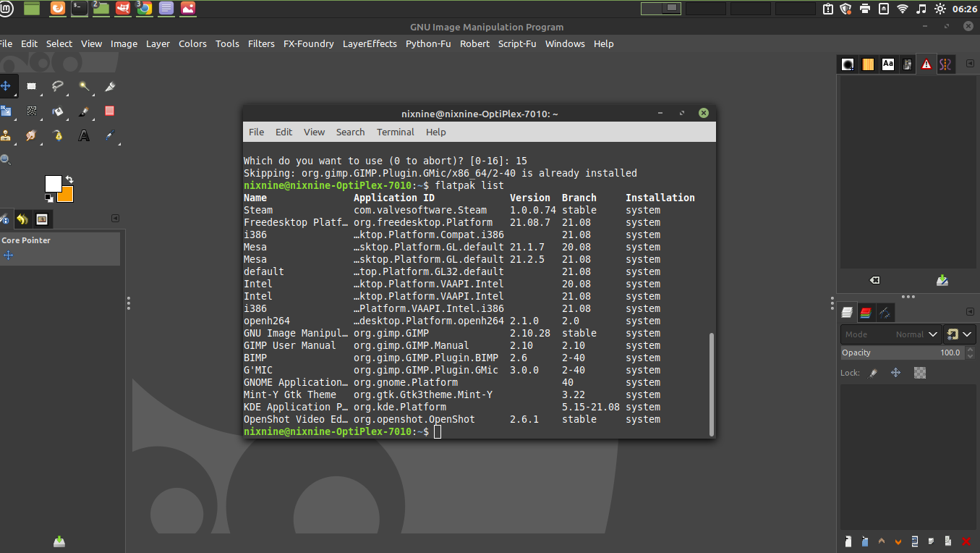Select the Fuzzy Select wand tool
The image size is (980, 553).
point(85,86)
